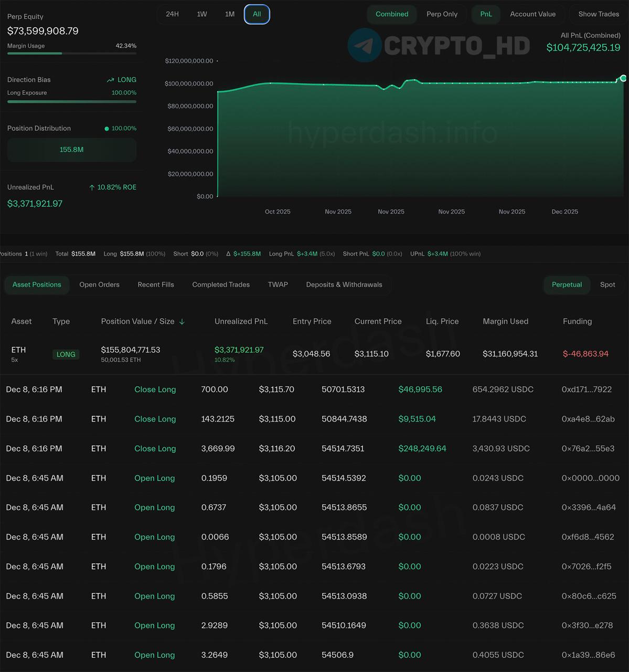Click the delta symbol in positions summary
This screenshot has width=629, height=672.
(x=228, y=254)
